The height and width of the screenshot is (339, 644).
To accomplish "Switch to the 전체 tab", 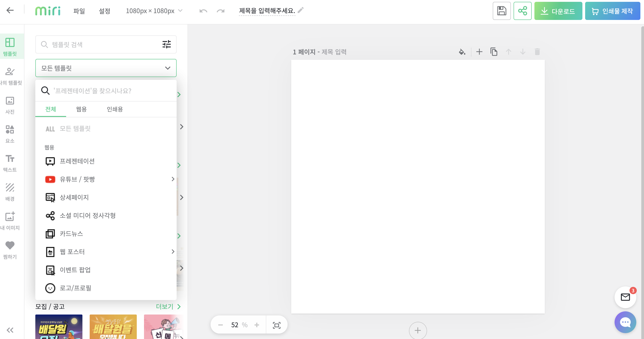I will click(x=50, y=109).
